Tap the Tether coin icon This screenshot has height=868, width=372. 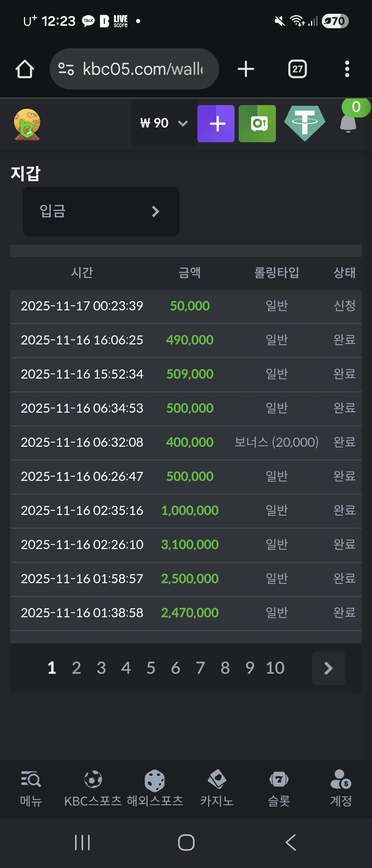(x=304, y=123)
